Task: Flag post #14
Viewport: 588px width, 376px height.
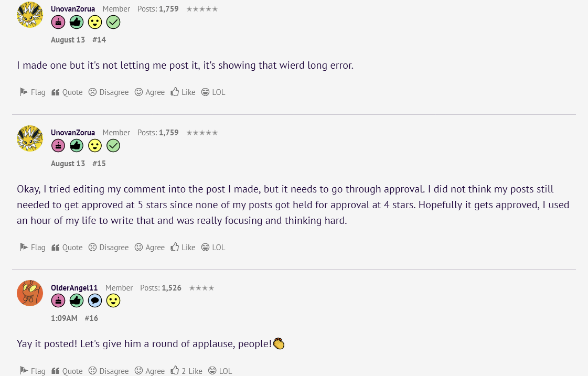Action: 32,92
